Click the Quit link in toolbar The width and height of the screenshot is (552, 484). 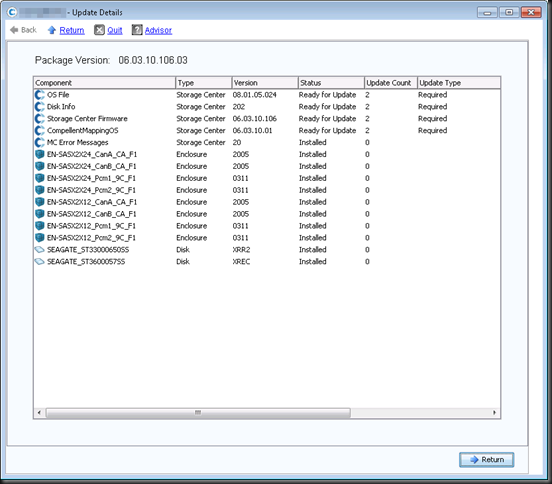pyautogui.click(x=115, y=30)
